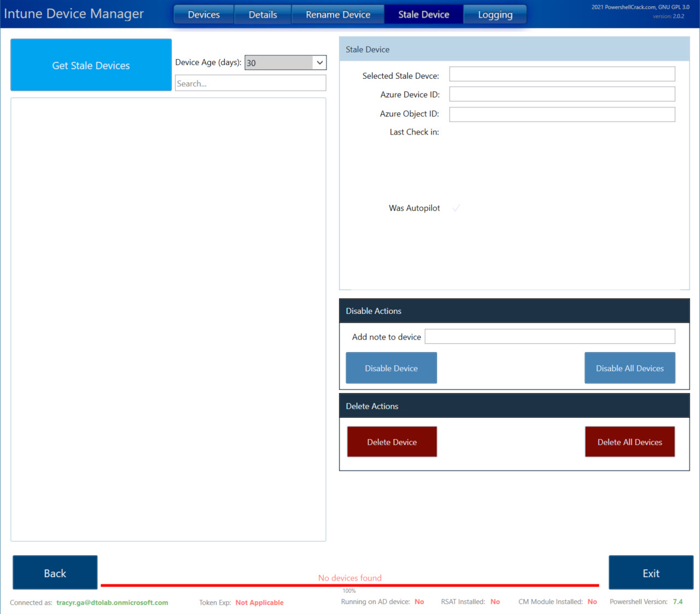This screenshot has height=614, width=700.
Task: Open the Device Age days dropdown
Action: coord(285,62)
